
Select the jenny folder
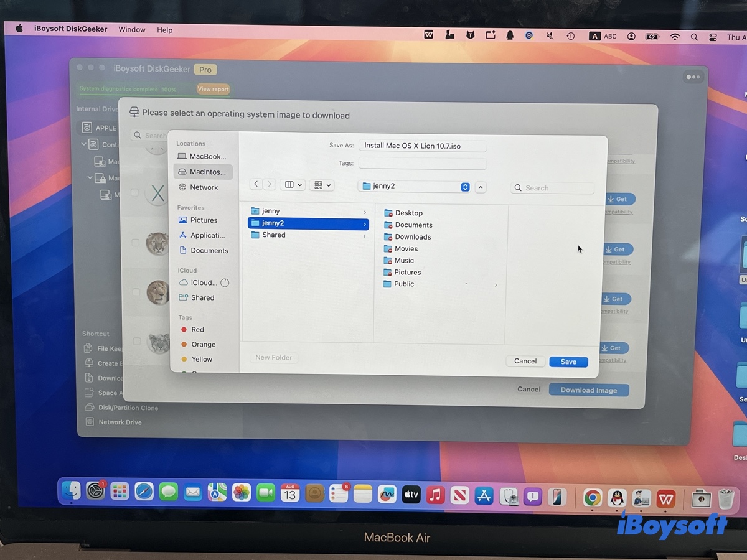[308, 211]
